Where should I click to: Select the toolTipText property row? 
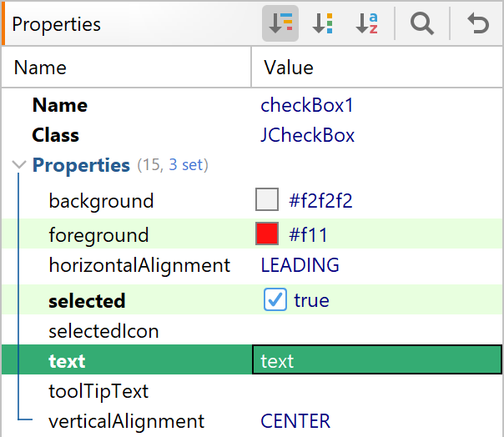(252, 391)
